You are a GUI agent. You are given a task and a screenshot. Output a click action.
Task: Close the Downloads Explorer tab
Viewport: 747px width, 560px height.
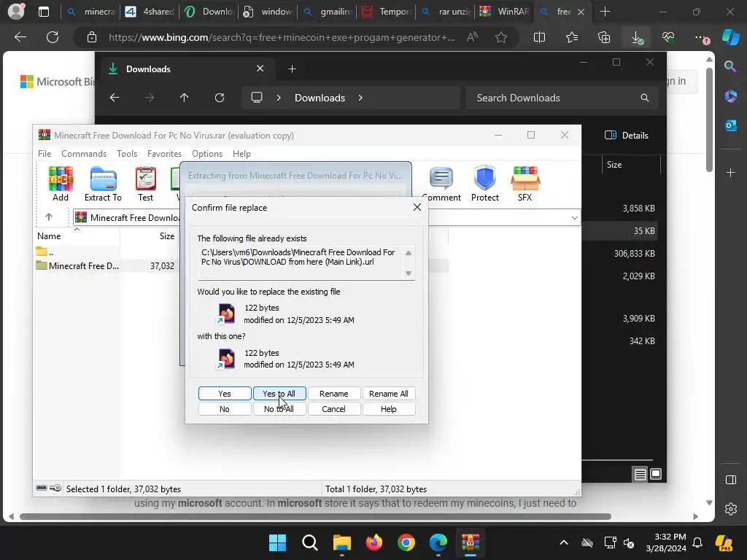click(260, 69)
